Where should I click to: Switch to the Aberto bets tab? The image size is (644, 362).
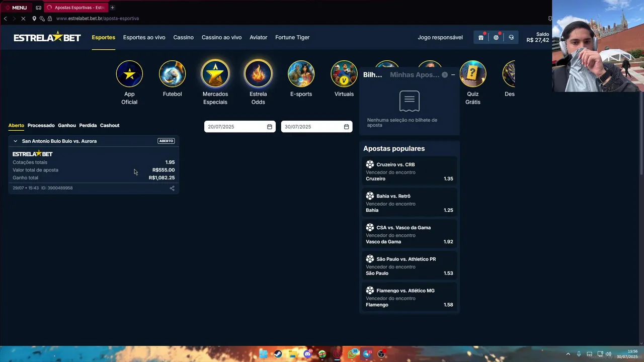click(x=16, y=125)
